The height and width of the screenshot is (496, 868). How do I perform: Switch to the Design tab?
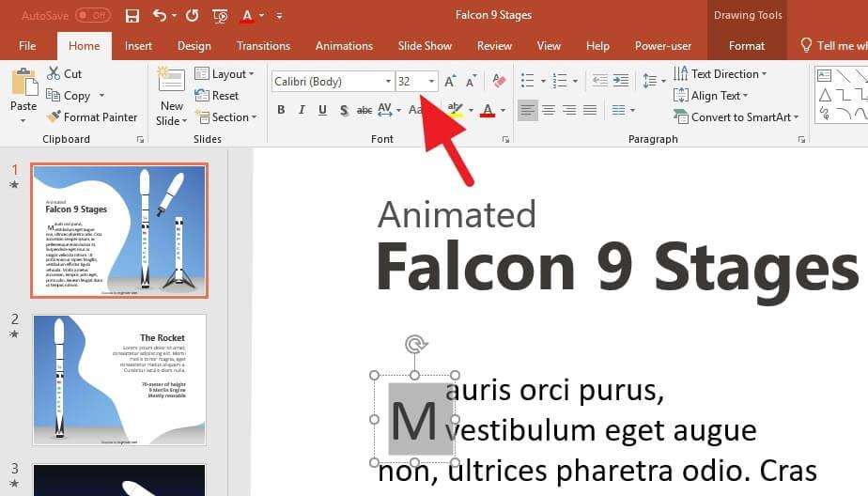click(194, 45)
